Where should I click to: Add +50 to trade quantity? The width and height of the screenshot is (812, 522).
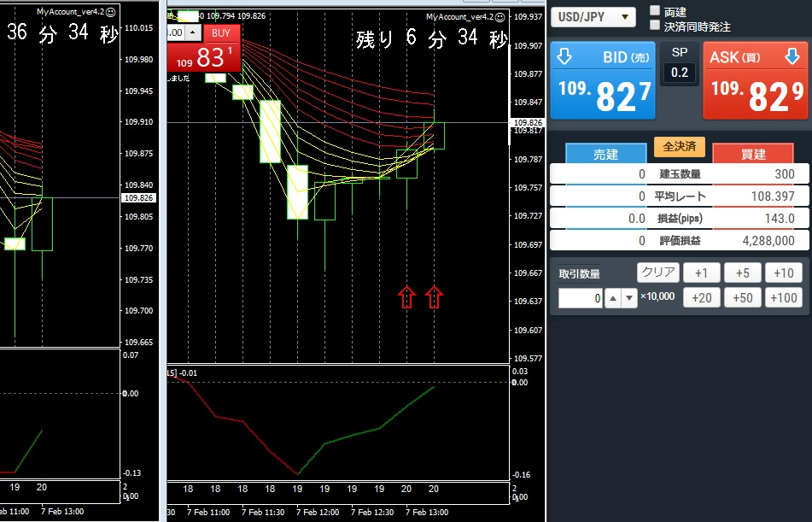743,297
